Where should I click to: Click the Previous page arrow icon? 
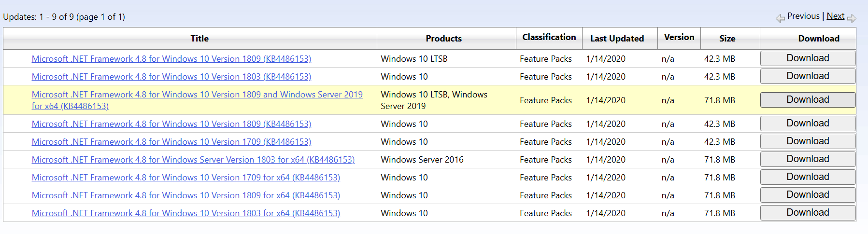(x=780, y=18)
